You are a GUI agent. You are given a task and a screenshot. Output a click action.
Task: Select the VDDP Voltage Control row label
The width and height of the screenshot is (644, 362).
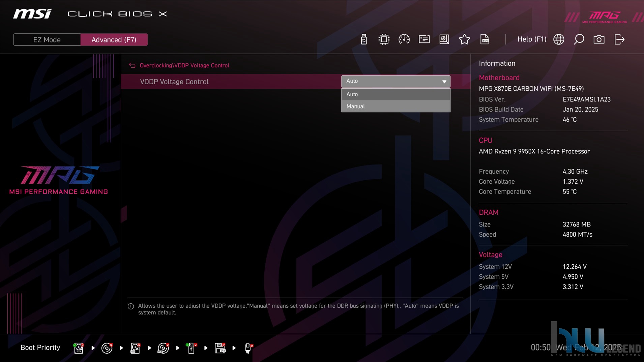coord(174,82)
